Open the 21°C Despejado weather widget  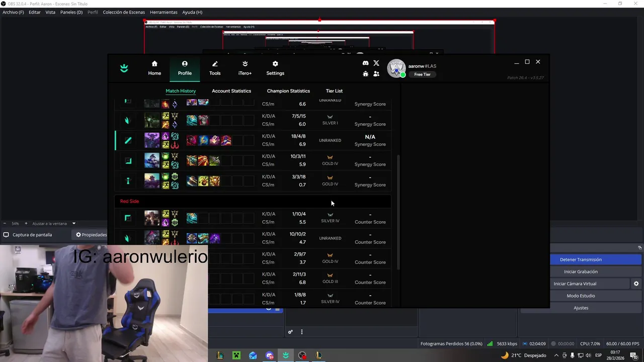523,355
